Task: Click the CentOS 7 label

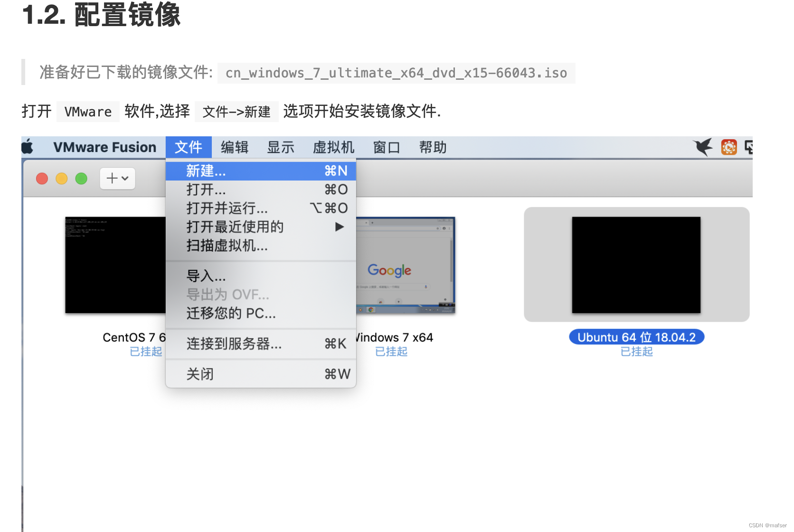Action: click(134, 337)
